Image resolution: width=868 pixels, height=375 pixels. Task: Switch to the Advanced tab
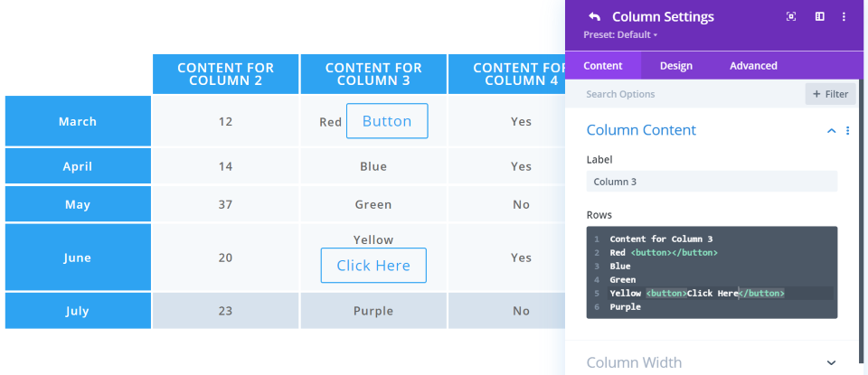(x=753, y=66)
